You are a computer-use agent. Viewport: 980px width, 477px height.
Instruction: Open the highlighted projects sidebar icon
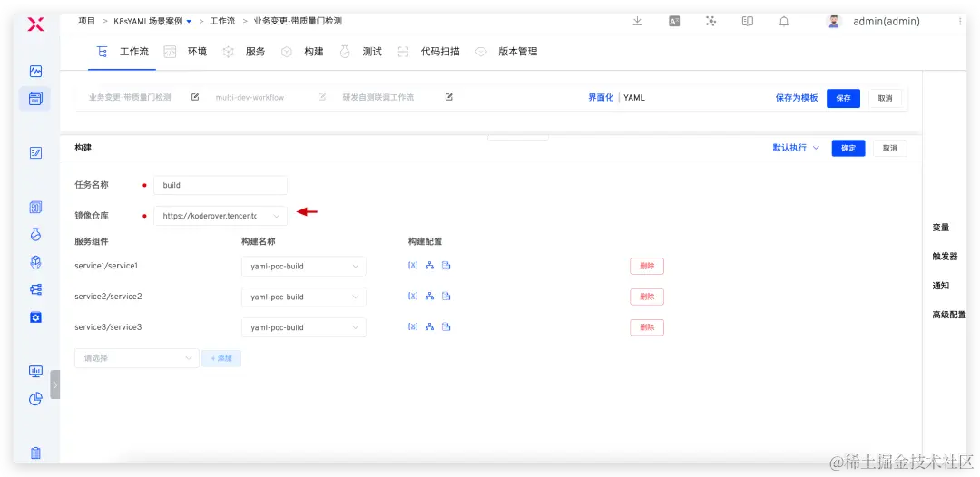pos(35,98)
